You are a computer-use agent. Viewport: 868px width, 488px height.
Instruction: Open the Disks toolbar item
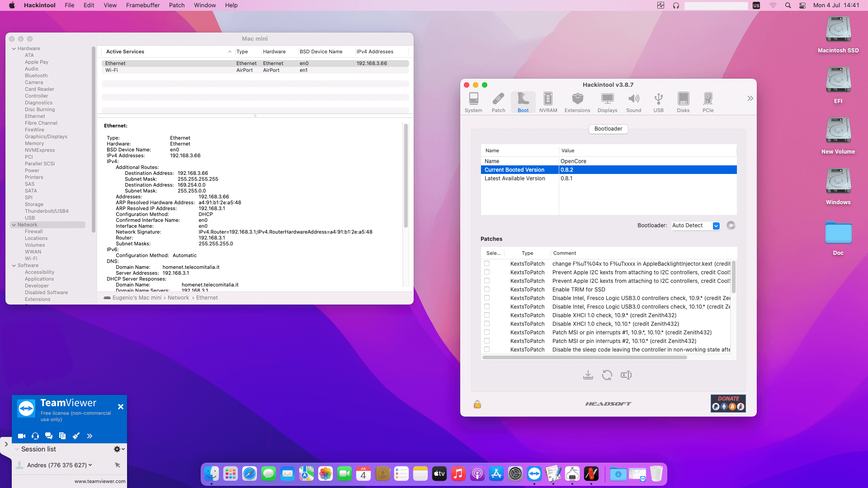[683, 103]
